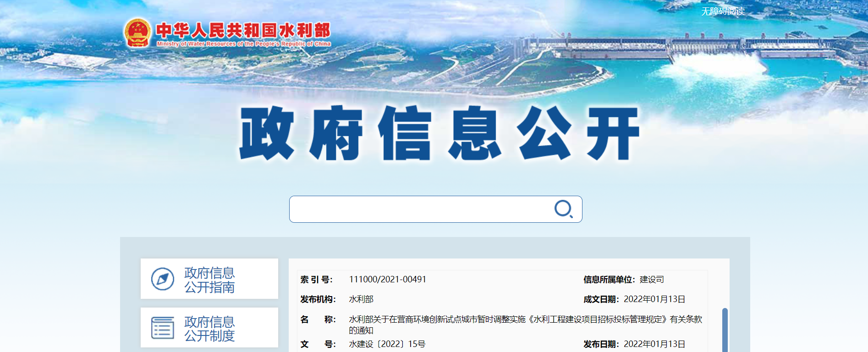
Task: Click the 信息所属单位 value 建设司
Action: pyautogui.click(x=652, y=280)
